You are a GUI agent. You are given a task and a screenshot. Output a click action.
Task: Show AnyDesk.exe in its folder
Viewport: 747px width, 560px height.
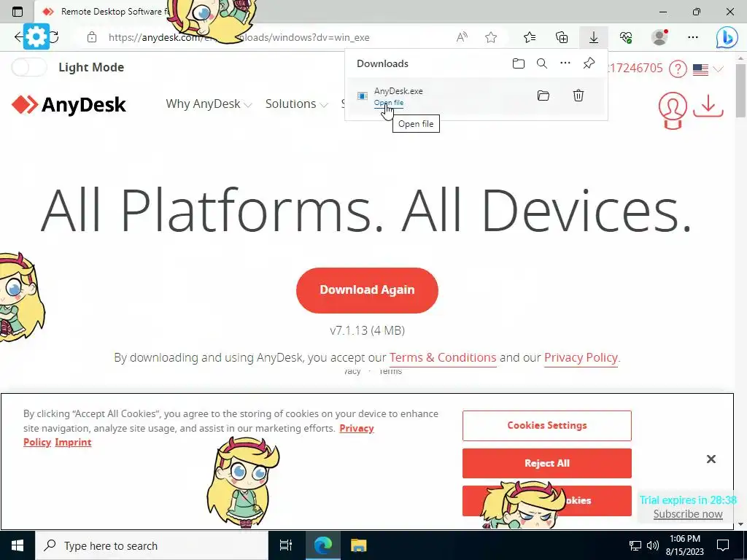click(543, 96)
